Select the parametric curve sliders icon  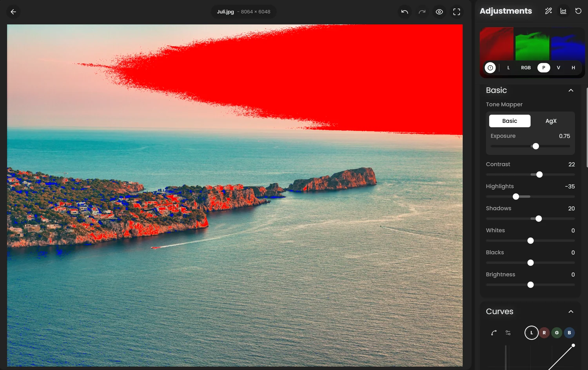(508, 333)
